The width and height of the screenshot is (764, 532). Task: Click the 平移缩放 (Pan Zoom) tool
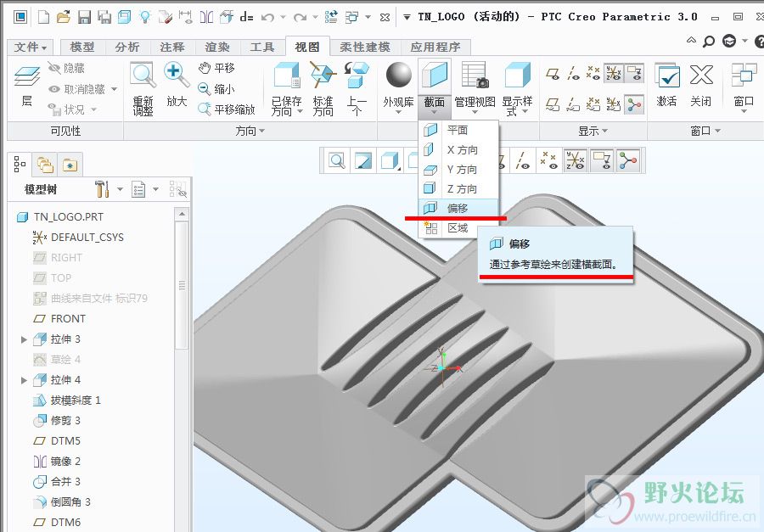227,109
